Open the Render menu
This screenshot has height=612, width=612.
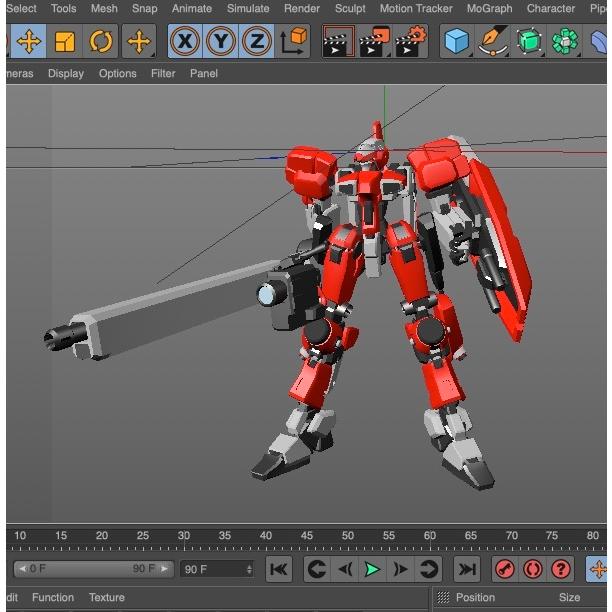[302, 8]
